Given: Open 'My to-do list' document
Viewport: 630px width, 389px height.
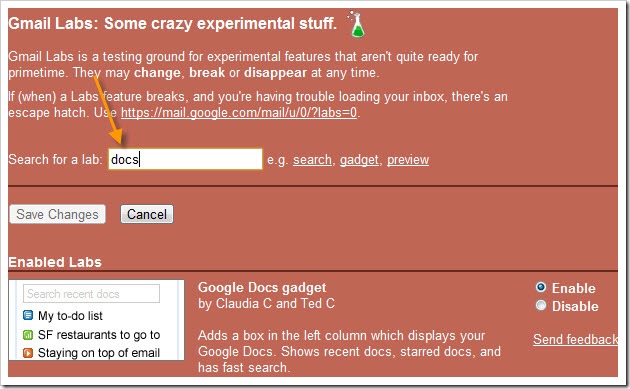Looking at the screenshot, I should [70, 316].
